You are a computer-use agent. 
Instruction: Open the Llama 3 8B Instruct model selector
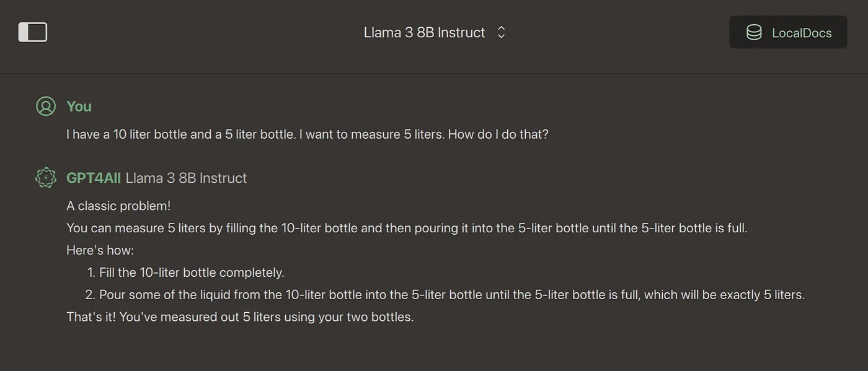pyautogui.click(x=424, y=33)
